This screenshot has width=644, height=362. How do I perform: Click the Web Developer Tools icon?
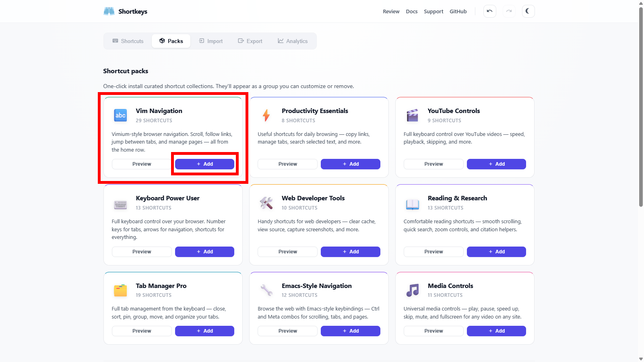266,203
